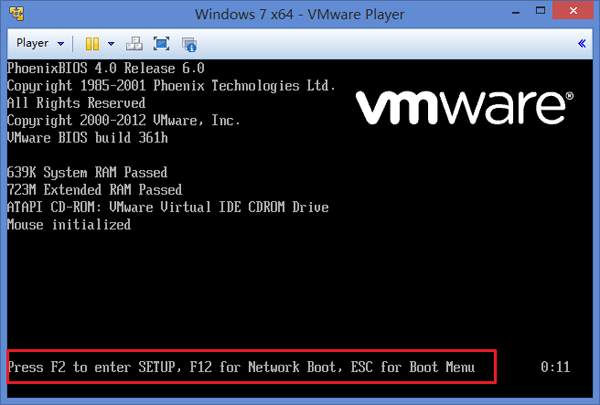Image resolution: width=600 pixels, height=405 pixels.
Task: Click the "Press F2 to enter SETUP" line
Action: pos(241,367)
